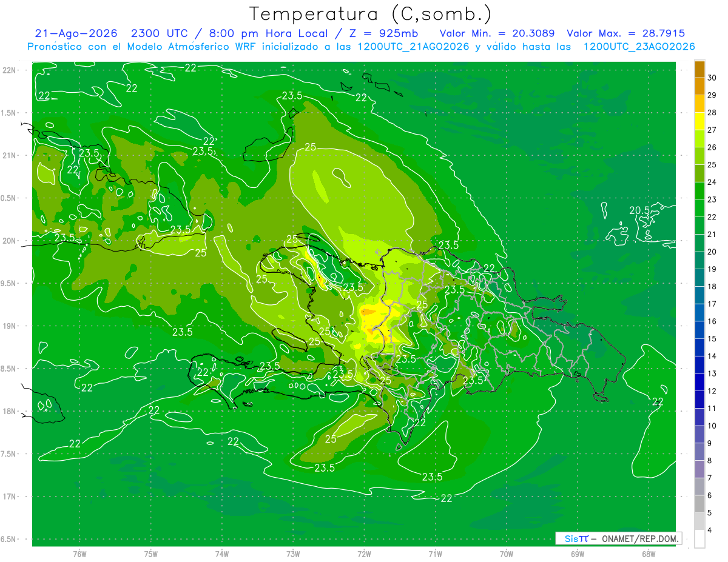
Task: Click the "73W" longitude axis label
Action: [293, 554]
